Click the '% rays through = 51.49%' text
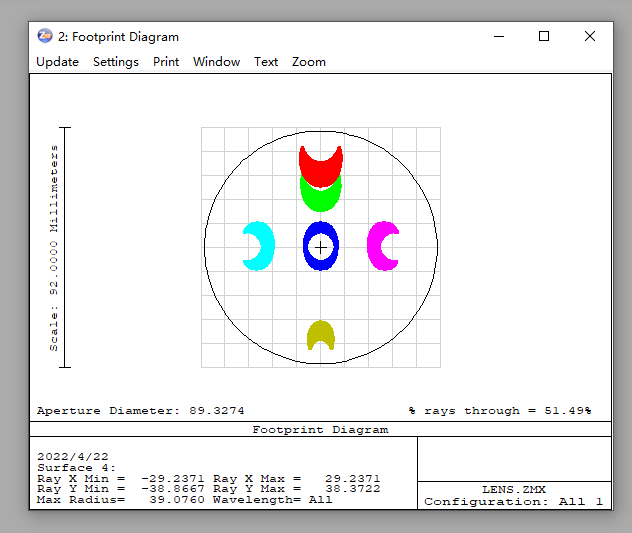Screen dimensions: 632x533 (x=500, y=411)
